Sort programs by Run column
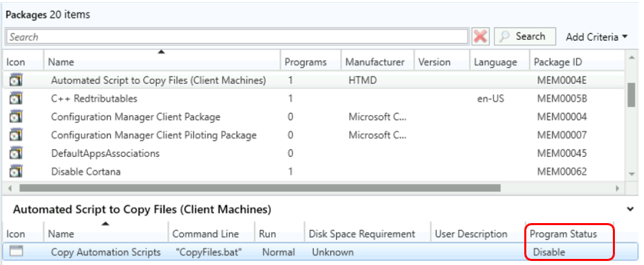 point(279,234)
